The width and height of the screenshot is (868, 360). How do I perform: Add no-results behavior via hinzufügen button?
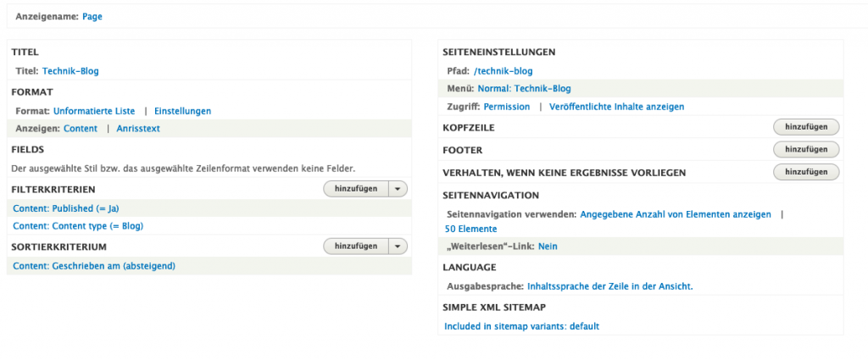[x=805, y=173]
